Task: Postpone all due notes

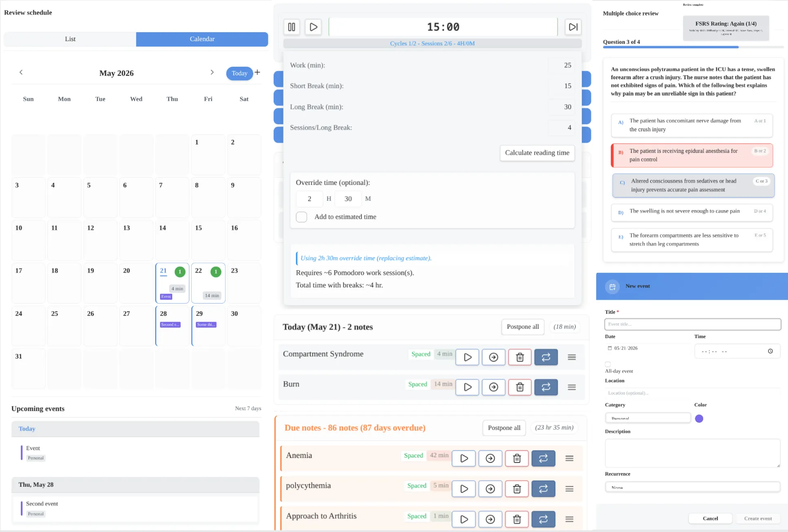Action: click(x=504, y=428)
